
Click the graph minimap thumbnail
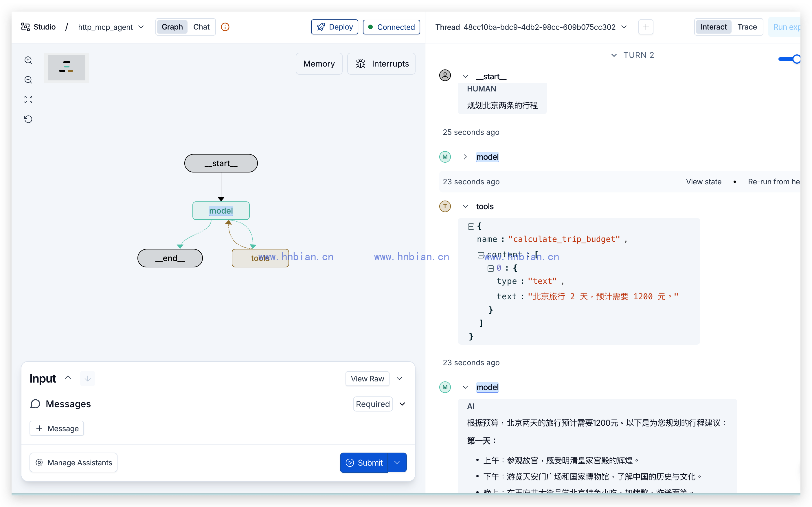(66, 67)
